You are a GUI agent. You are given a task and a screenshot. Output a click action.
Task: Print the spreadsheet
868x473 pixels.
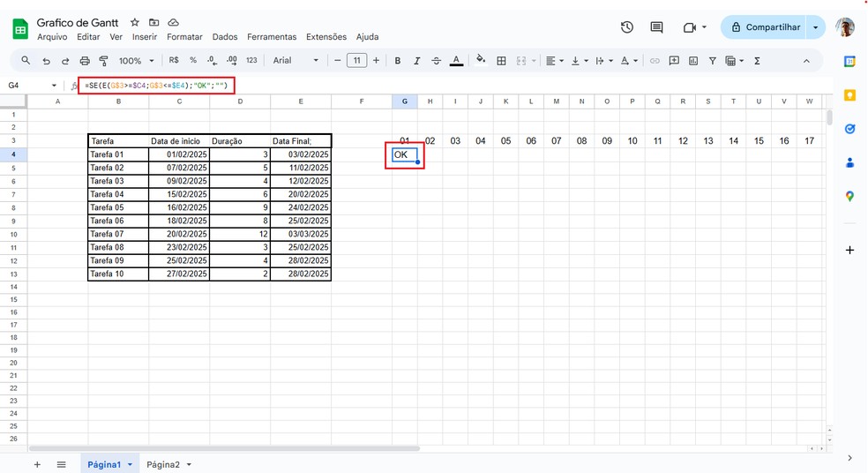85,61
